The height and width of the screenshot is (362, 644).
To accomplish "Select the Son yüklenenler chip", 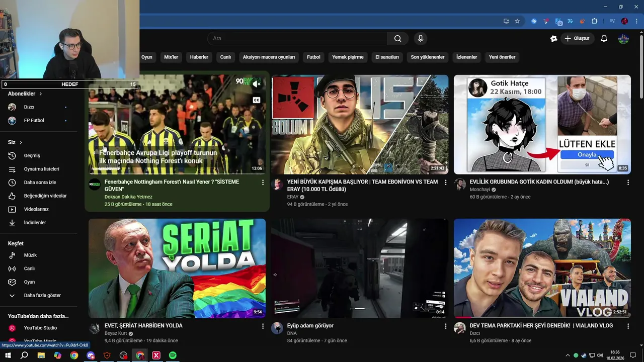I will (x=428, y=57).
